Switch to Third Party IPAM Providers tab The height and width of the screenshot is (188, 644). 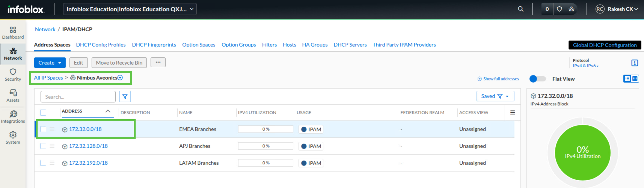pos(404,45)
